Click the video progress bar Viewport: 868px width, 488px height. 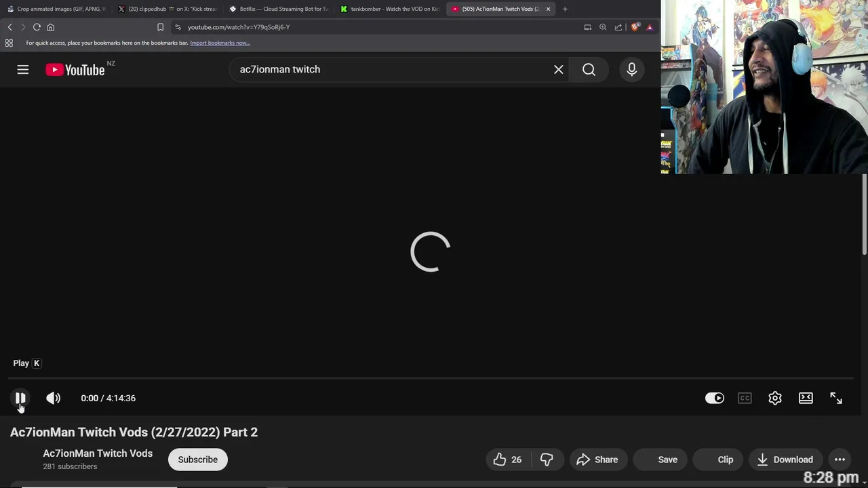click(x=431, y=378)
